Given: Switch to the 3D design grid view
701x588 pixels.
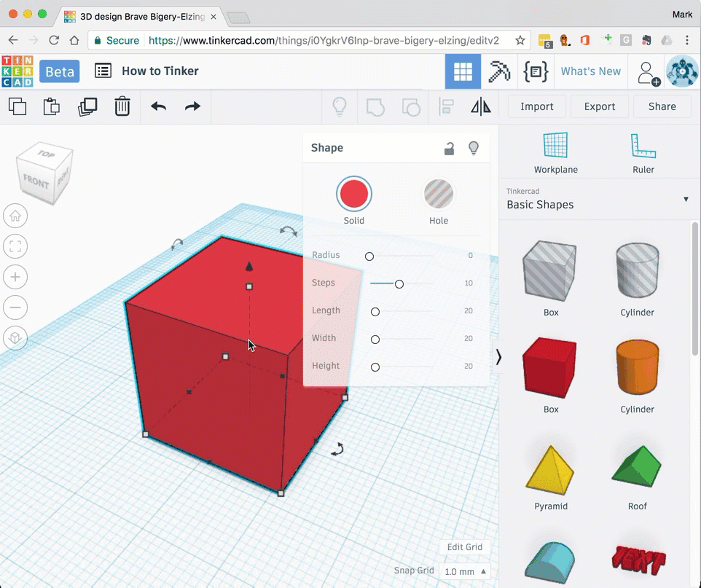Looking at the screenshot, I should (x=463, y=71).
